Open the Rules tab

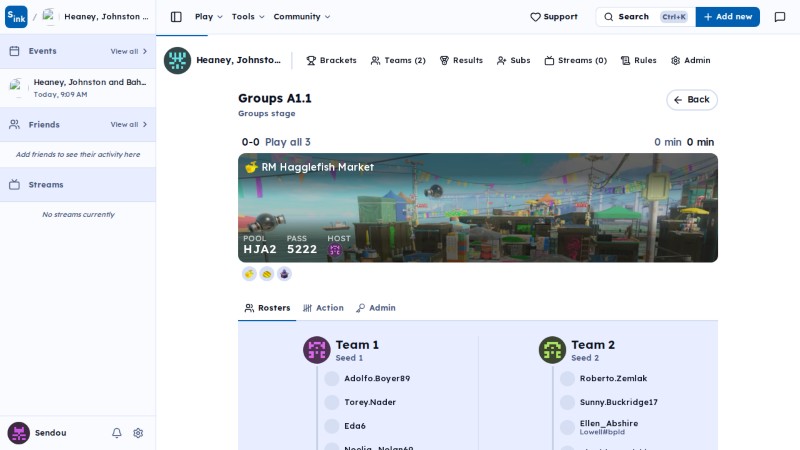pyautogui.click(x=638, y=60)
